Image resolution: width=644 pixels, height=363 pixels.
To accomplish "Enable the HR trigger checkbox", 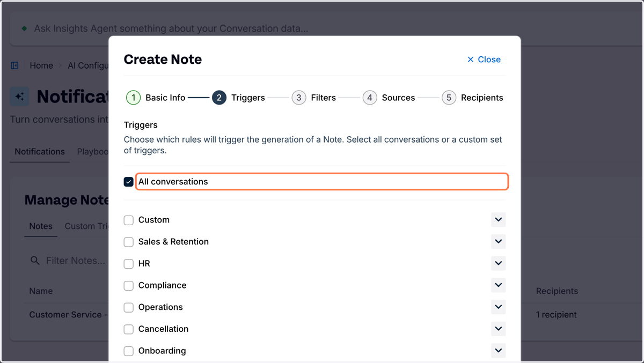I will click(x=129, y=264).
